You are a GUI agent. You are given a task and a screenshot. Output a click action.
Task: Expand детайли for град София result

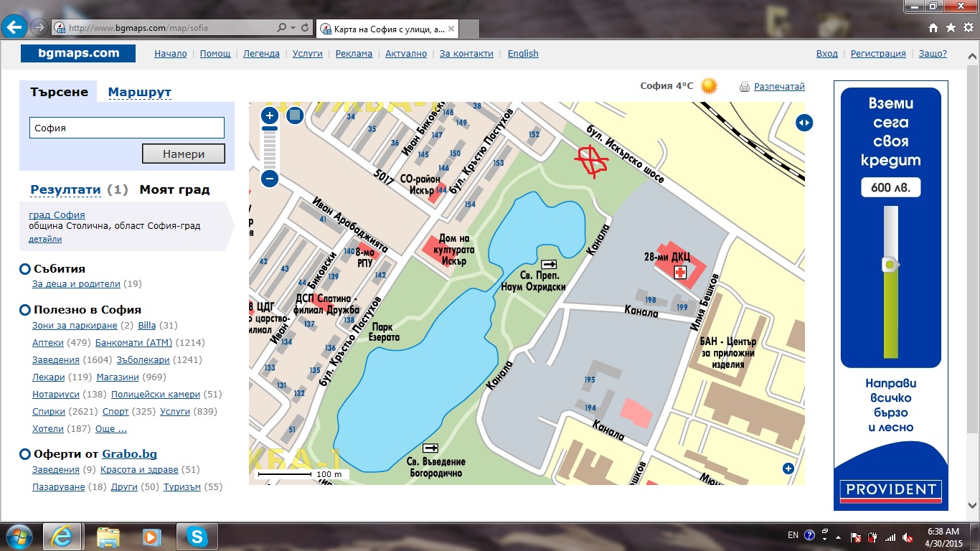[45, 239]
